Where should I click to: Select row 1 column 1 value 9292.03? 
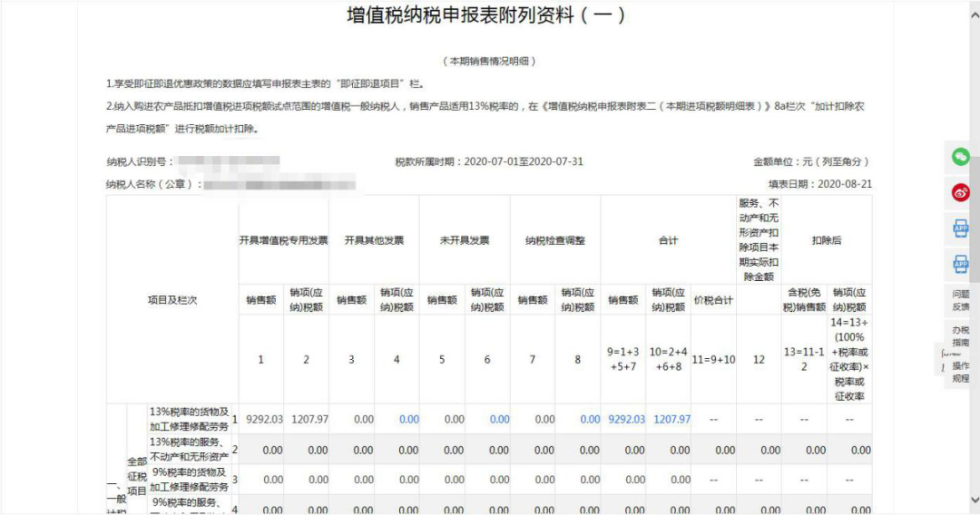[264, 420]
